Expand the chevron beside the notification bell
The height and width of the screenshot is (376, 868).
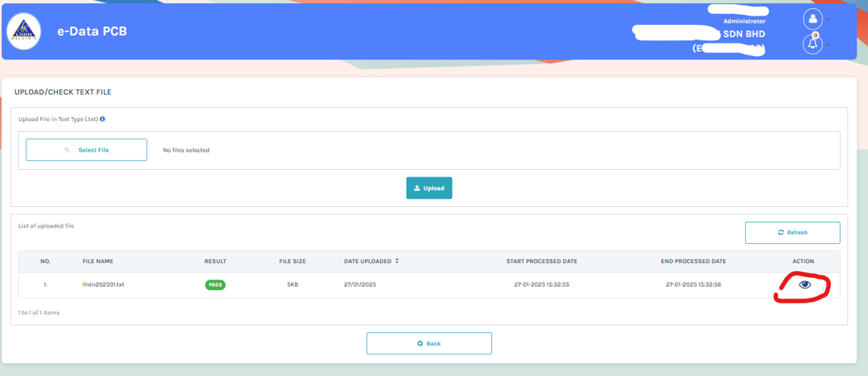point(828,45)
